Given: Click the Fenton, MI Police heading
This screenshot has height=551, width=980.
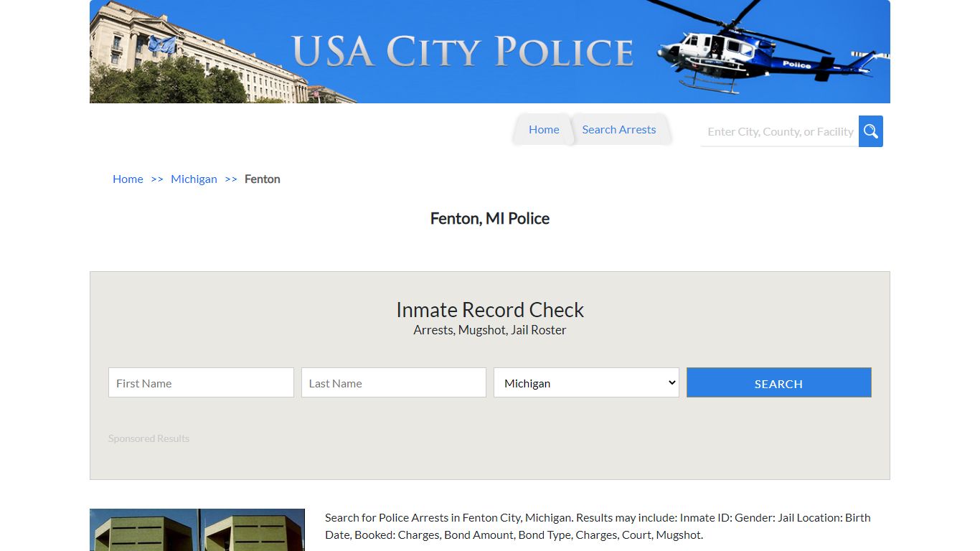Looking at the screenshot, I should click(x=490, y=218).
